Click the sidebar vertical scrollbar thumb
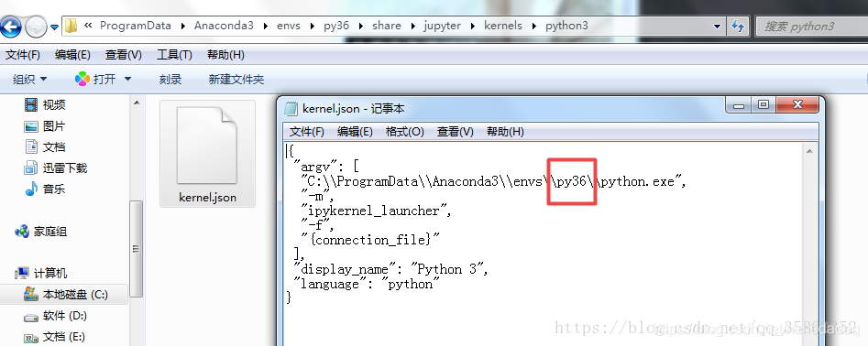Screen dimensions: 868x346 click(x=137, y=249)
